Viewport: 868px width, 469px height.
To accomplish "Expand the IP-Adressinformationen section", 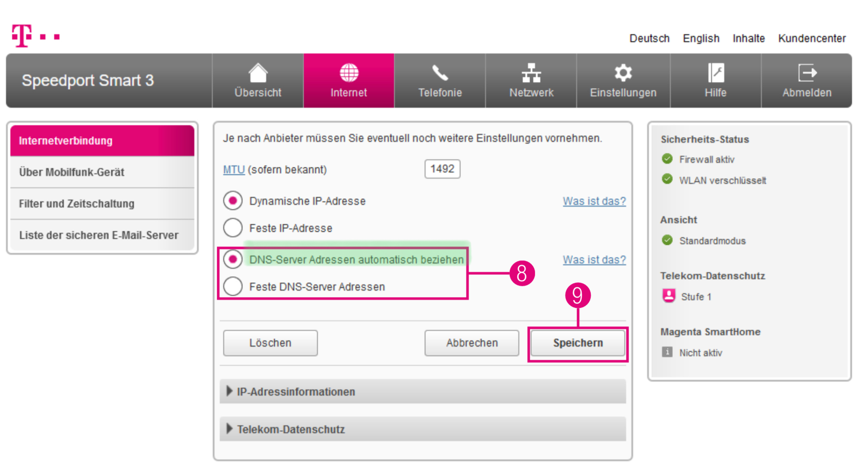I will tap(422, 392).
